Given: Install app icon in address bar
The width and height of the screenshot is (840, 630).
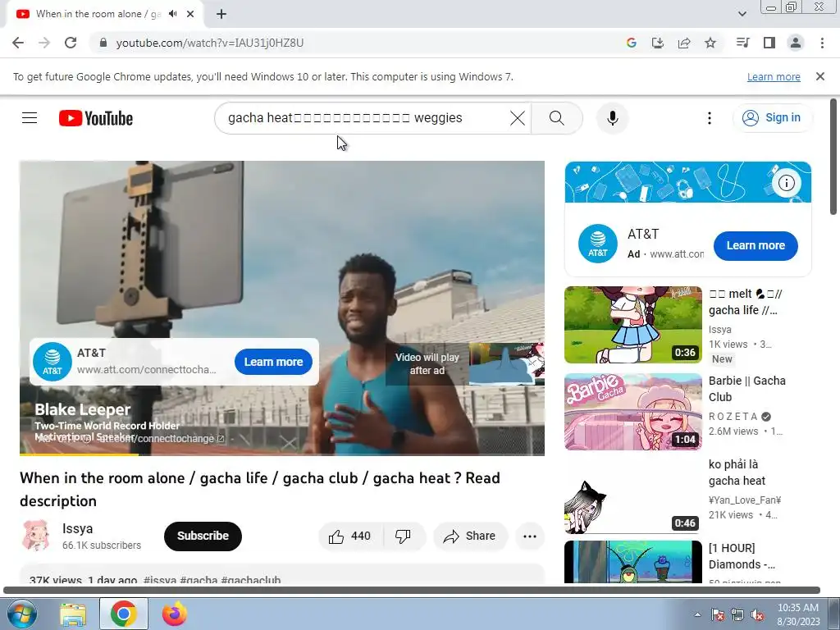Looking at the screenshot, I should click(657, 43).
